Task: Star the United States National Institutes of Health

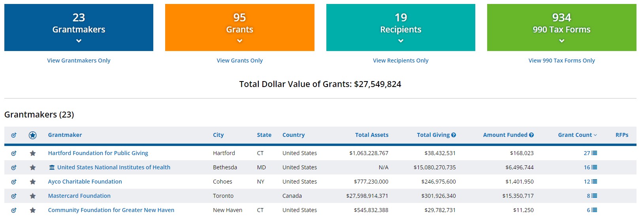Action: click(x=33, y=167)
